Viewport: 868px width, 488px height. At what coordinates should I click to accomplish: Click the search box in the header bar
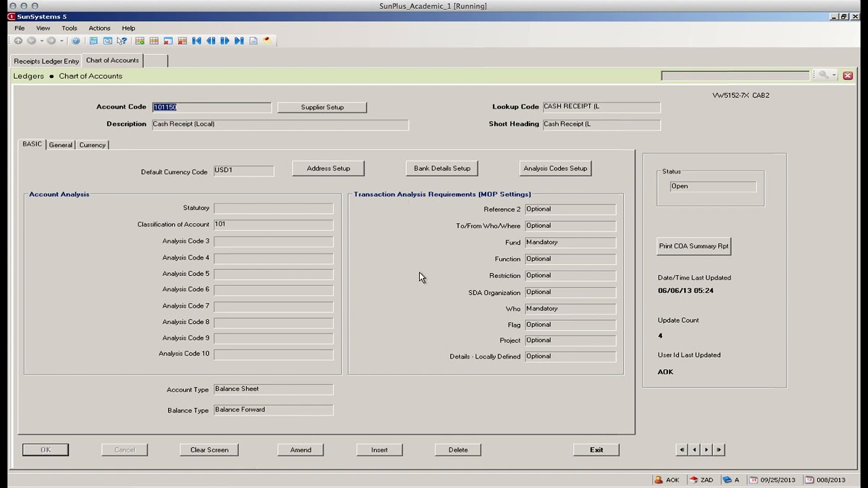click(x=736, y=75)
